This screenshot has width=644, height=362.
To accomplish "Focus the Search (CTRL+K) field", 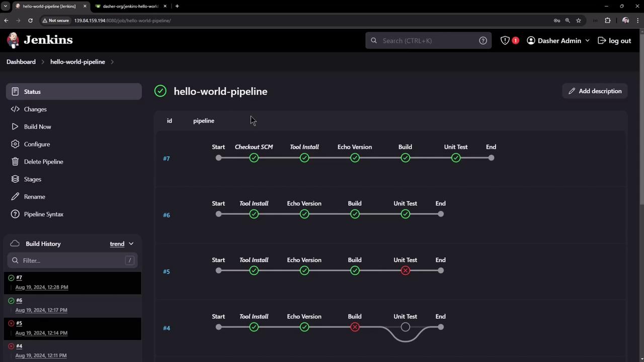I will (x=429, y=41).
